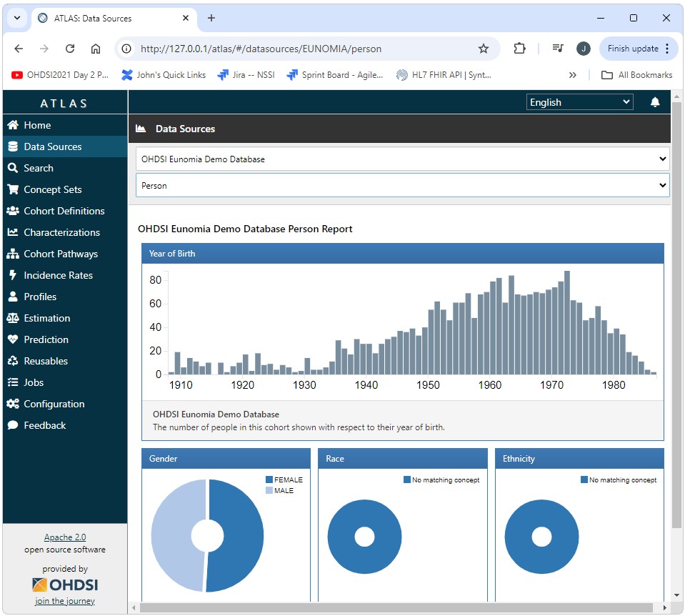Go to browser home page
This screenshot has height=616, width=685.
[x=96, y=49]
